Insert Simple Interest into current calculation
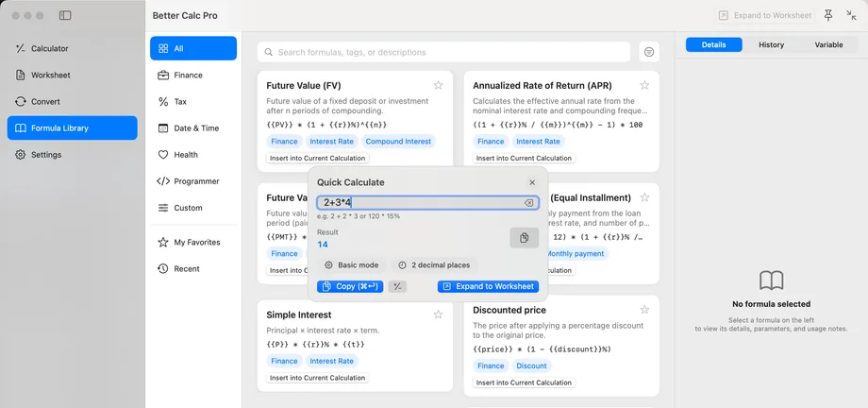This screenshot has width=868, height=408. tap(318, 378)
